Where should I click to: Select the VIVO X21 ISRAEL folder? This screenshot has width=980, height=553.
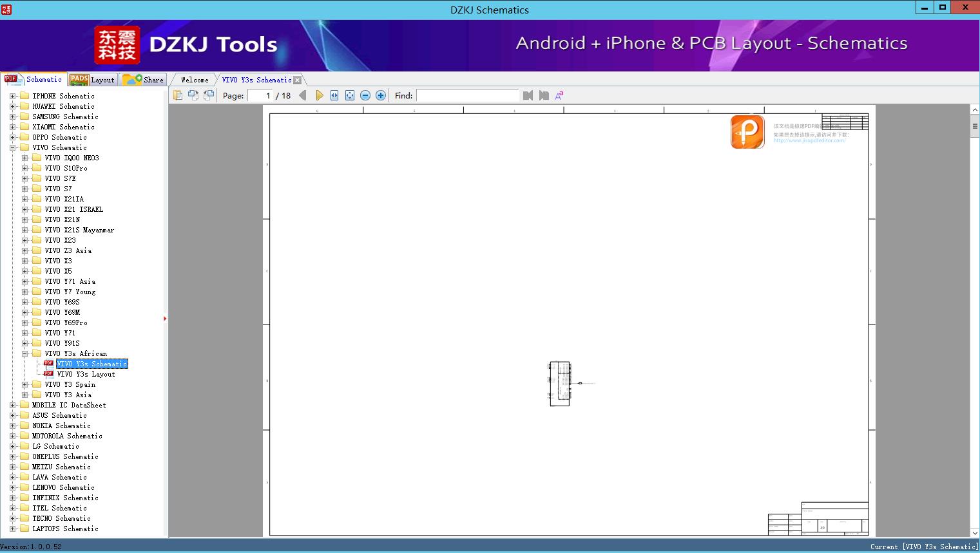pos(73,209)
